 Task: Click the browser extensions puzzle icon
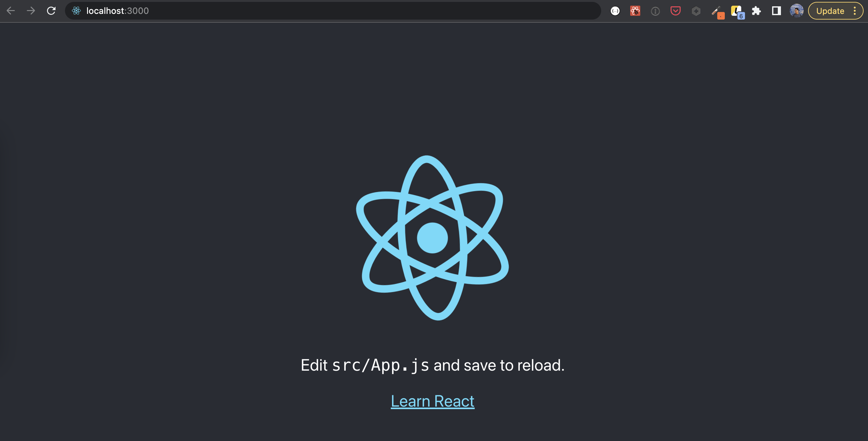[x=756, y=10]
